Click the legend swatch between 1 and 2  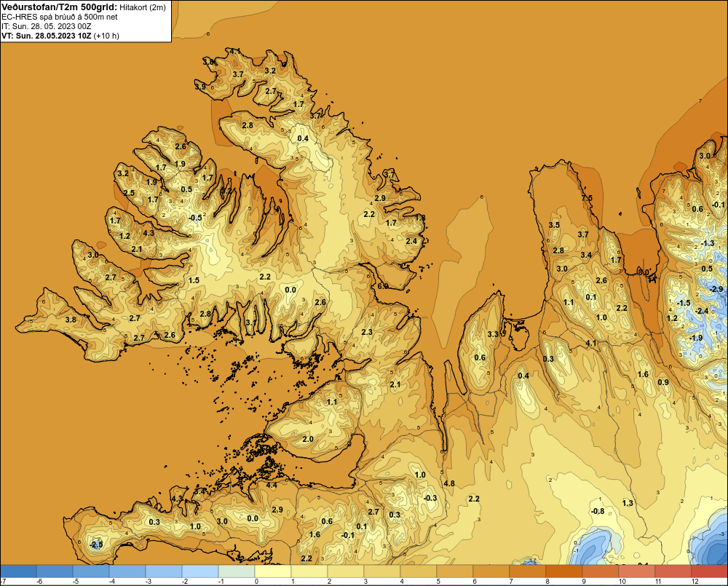(x=309, y=571)
